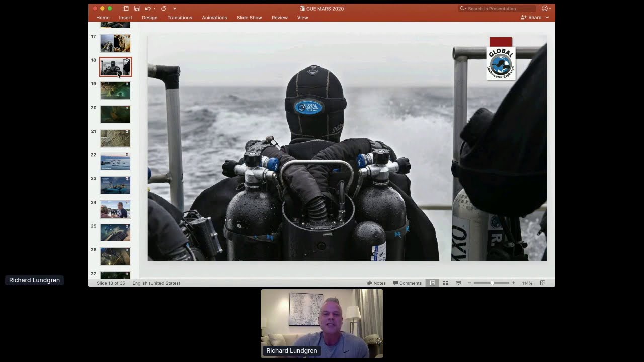Undo the last action
Viewport: 644px width, 362px height.
[x=148, y=9]
